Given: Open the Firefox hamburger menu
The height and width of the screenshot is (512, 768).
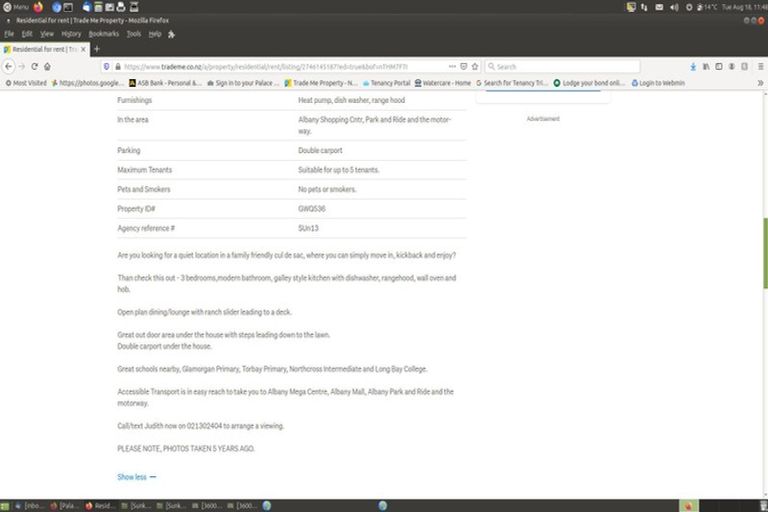Looking at the screenshot, I should [x=758, y=66].
